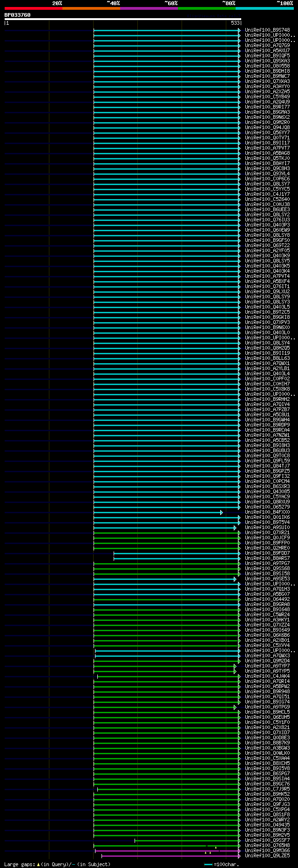
Task: Click the UniRef100_B9I649 label
Action: 267,630
